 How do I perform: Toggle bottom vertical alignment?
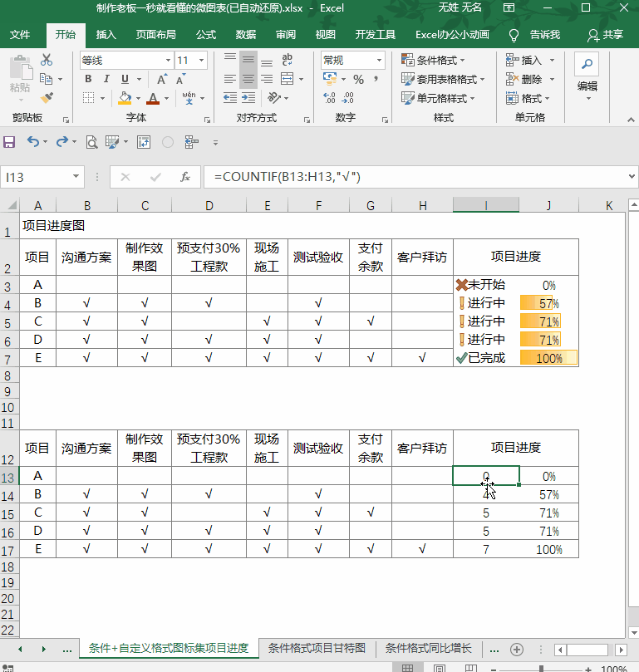tap(267, 62)
